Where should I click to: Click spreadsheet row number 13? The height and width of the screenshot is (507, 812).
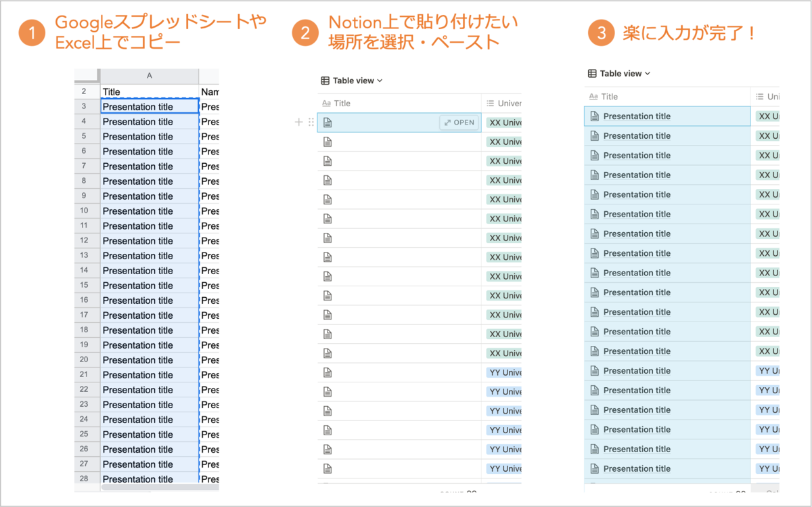point(87,255)
